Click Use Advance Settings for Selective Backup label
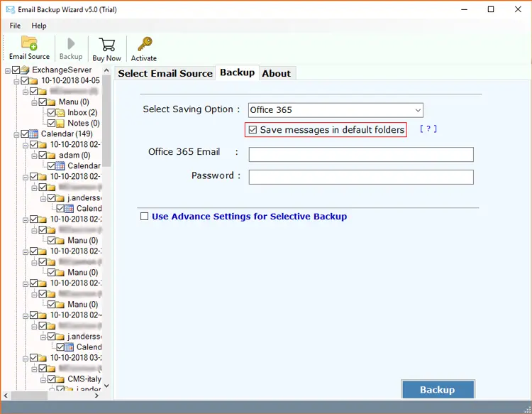 coord(250,217)
